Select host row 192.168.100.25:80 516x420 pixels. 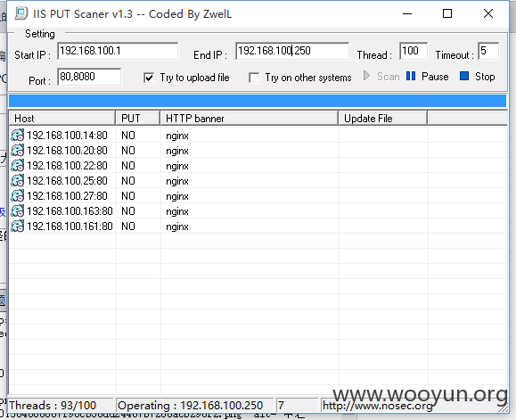click(x=258, y=180)
